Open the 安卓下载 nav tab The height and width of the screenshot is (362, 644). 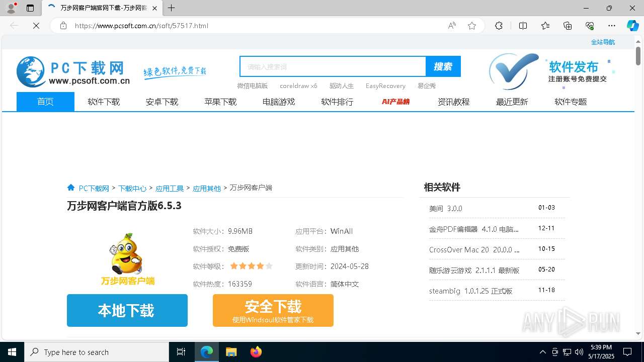pos(162,102)
